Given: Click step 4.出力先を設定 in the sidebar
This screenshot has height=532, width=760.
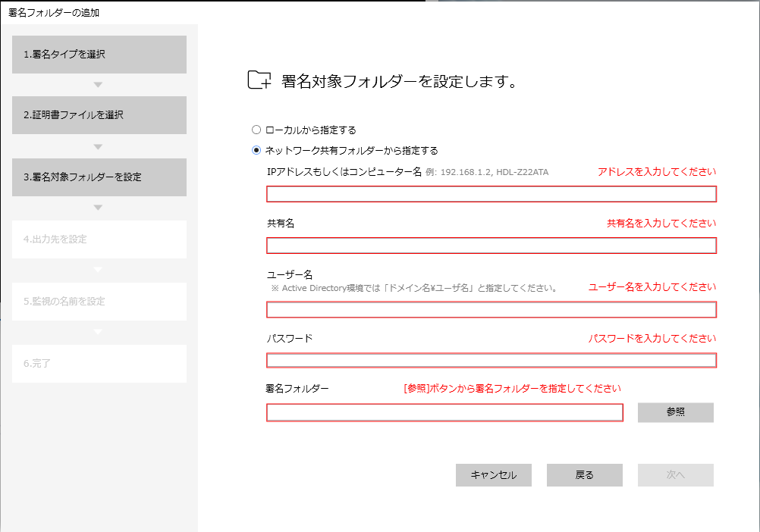Looking at the screenshot, I should click(x=99, y=239).
